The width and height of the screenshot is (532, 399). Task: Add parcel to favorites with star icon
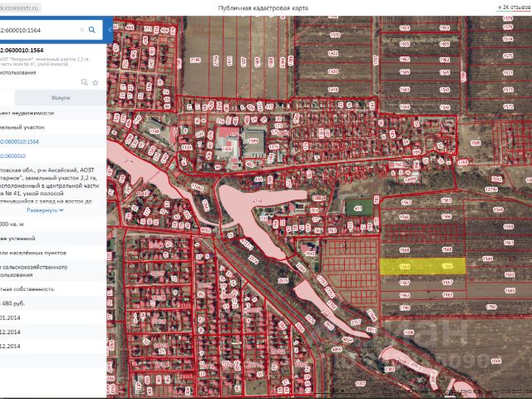pos(96,82)
